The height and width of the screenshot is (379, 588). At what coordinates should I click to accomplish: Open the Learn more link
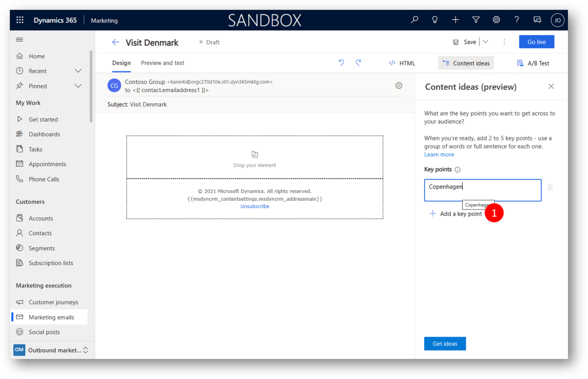pyautogui.click(x=439, y=154)
